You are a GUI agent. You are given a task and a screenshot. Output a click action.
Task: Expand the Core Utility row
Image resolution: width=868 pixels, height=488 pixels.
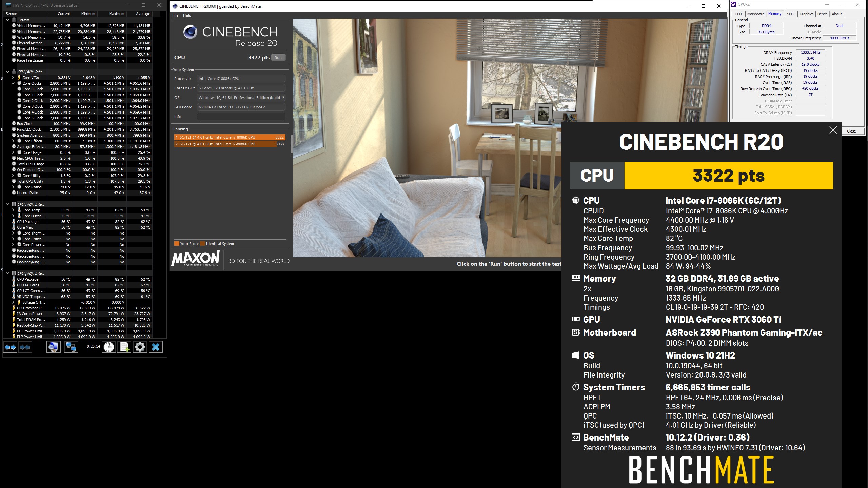point(13,176)
